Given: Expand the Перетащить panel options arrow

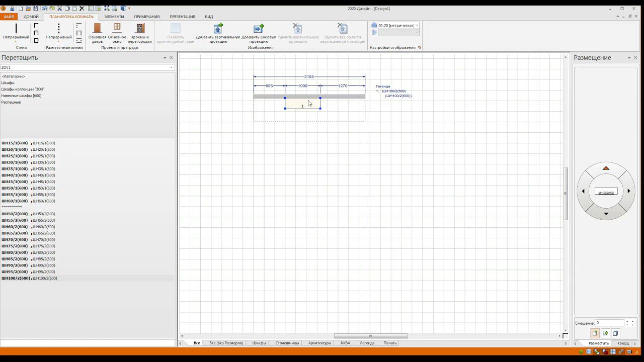Looking at the screenshot, I should 165,58.
